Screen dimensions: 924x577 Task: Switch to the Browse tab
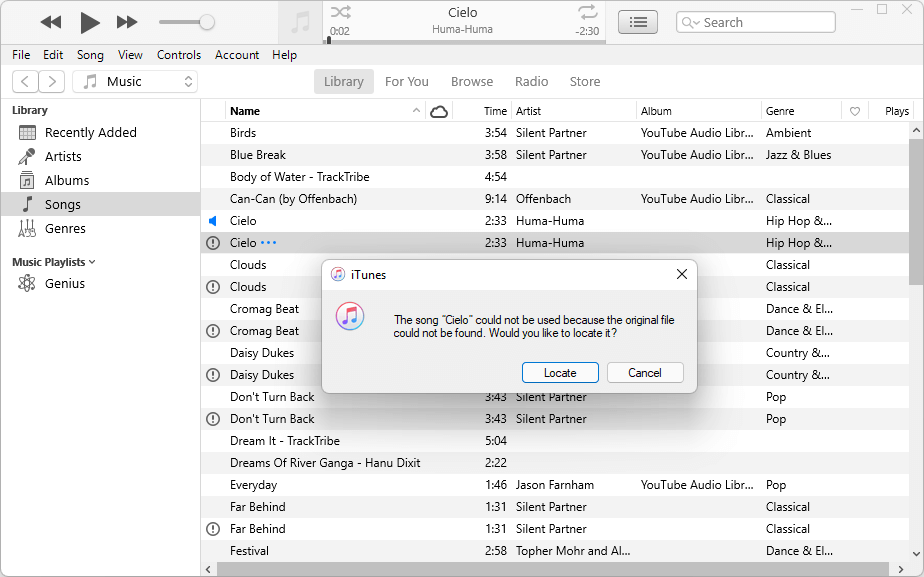pos(472,81)
